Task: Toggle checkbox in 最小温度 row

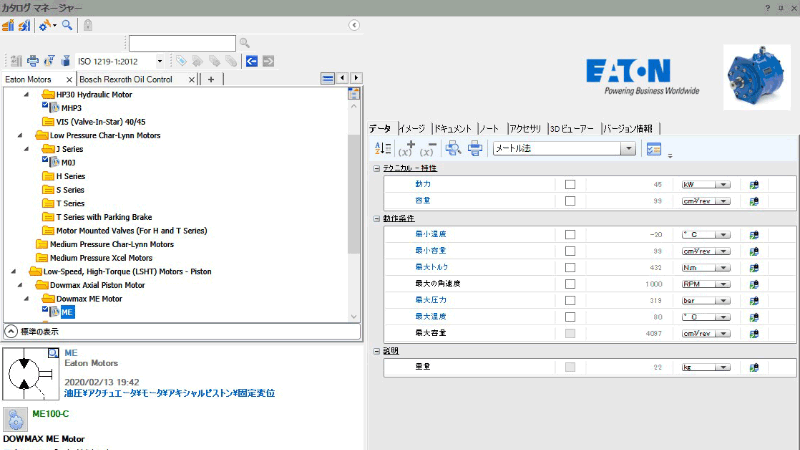Action: [570, 235]
